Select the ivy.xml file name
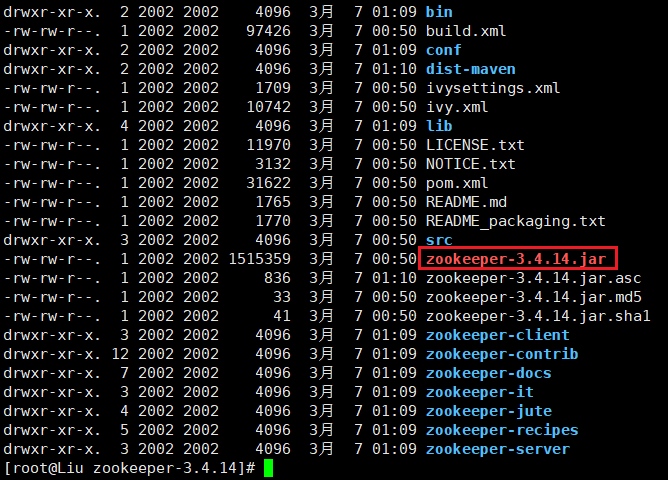This screenshot has height=480, width=668. pos(457,107)
